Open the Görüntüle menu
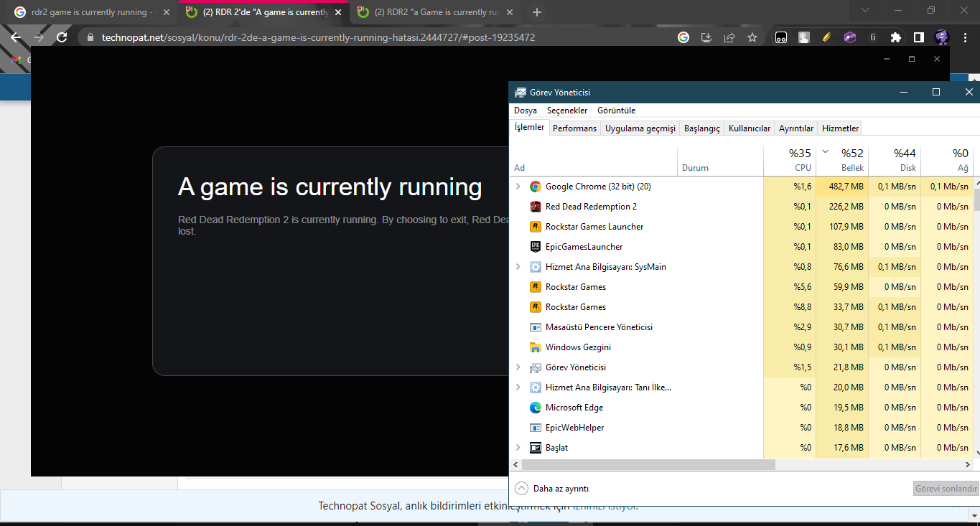980x526 pixels. pyautogui.click(x=616, y=111)
